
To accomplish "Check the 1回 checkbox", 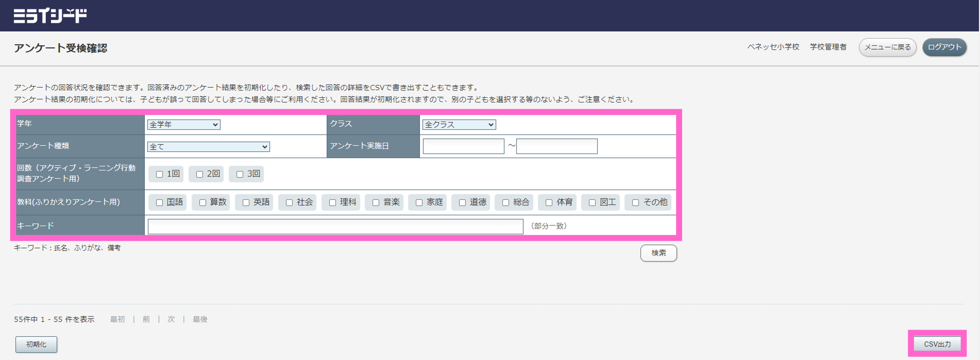I will coord(159,174).
